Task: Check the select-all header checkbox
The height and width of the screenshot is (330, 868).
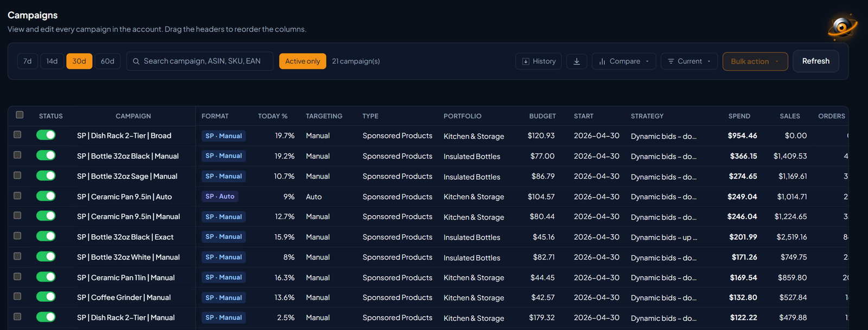Action: (20, 115)
